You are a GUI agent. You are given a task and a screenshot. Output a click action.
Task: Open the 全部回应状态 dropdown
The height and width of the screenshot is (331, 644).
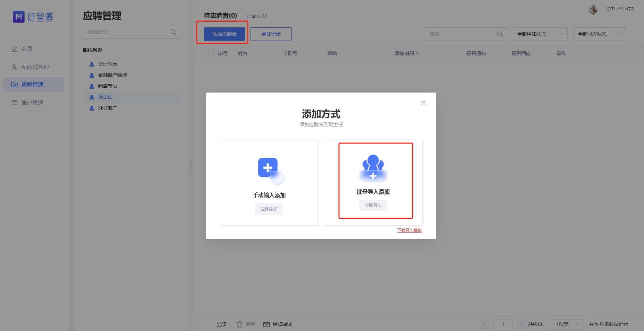pyautogui.click(x=600, y=34)
